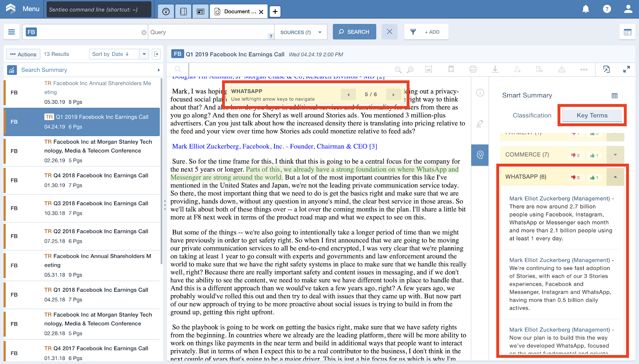Open the document info side panel

[480, 93]
